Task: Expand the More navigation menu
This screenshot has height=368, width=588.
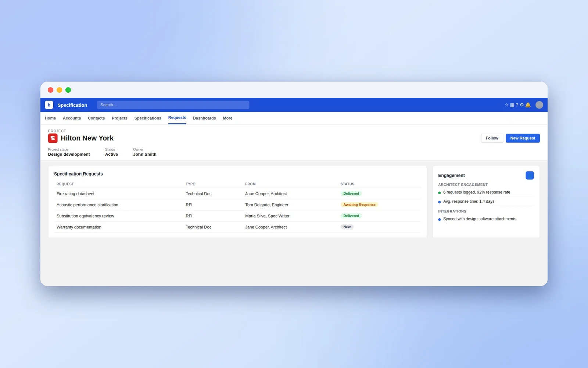Action: coord(227,118)
